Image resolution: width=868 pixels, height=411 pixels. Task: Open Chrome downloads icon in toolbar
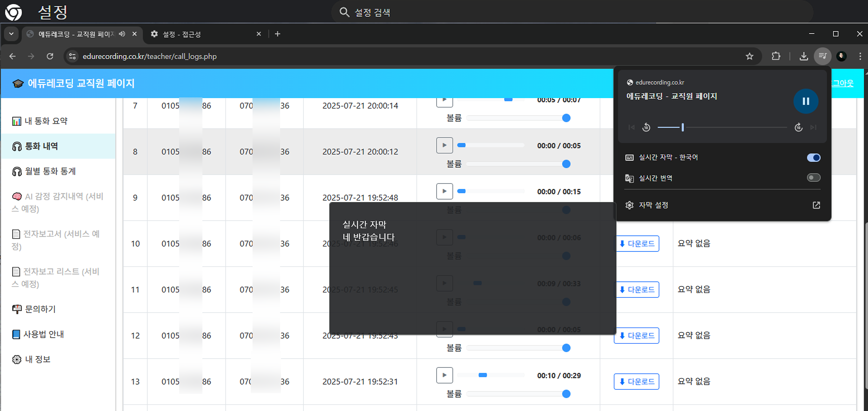tap(804, 56)
